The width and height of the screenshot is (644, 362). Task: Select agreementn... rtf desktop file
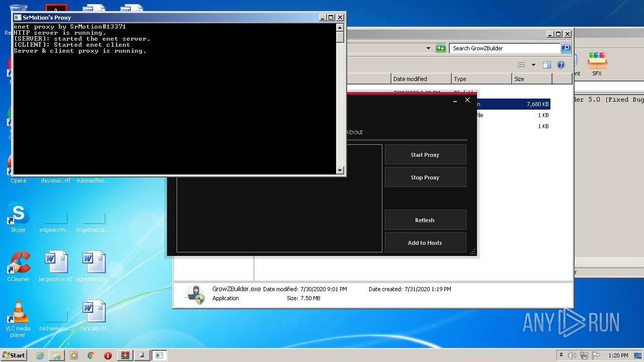point(94,267)
